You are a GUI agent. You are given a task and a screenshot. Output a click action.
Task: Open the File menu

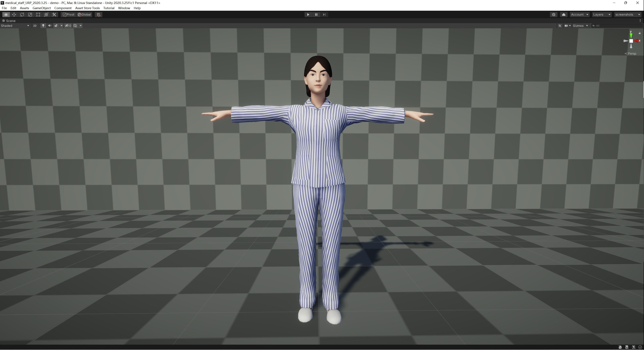[x=4, y=8]
